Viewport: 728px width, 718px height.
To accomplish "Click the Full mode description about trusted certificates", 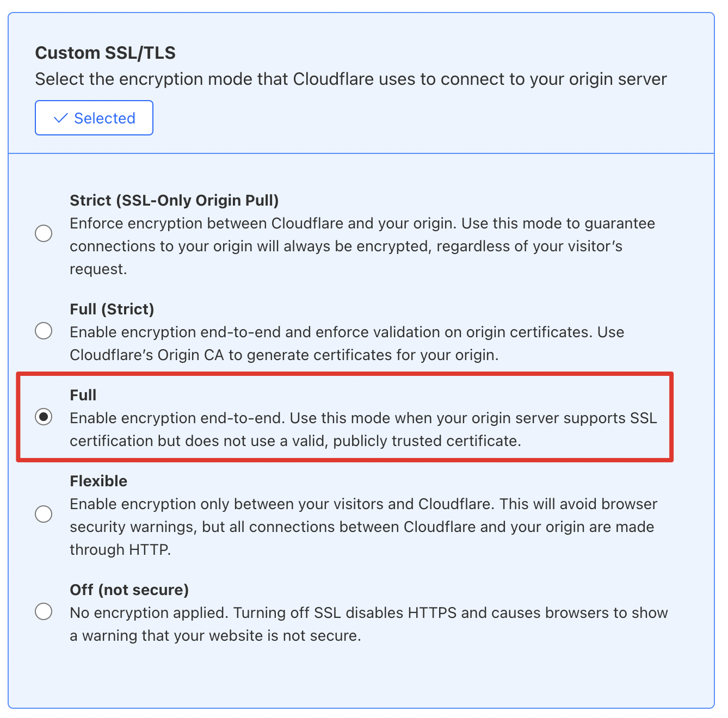I will pos(363,429).
